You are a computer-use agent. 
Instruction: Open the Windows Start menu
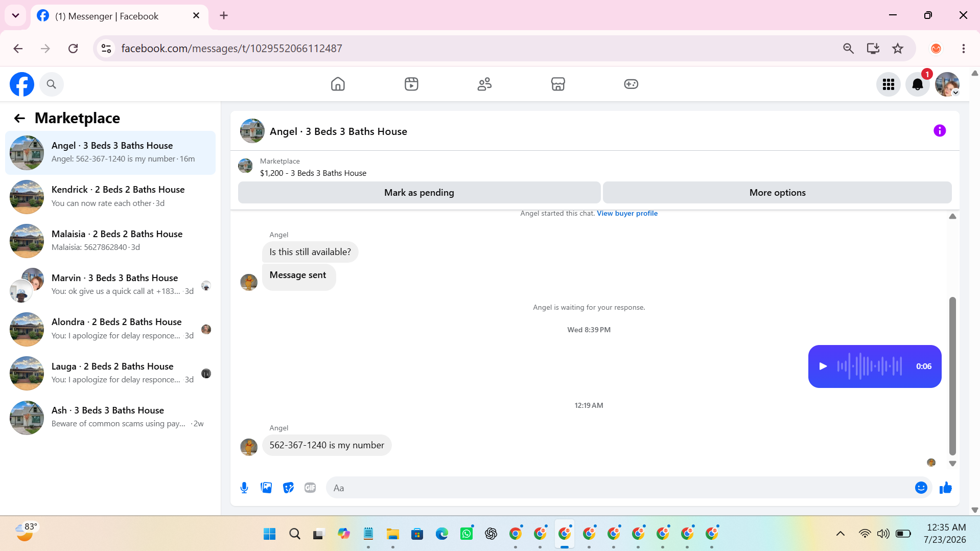click(x=269, y=534)
